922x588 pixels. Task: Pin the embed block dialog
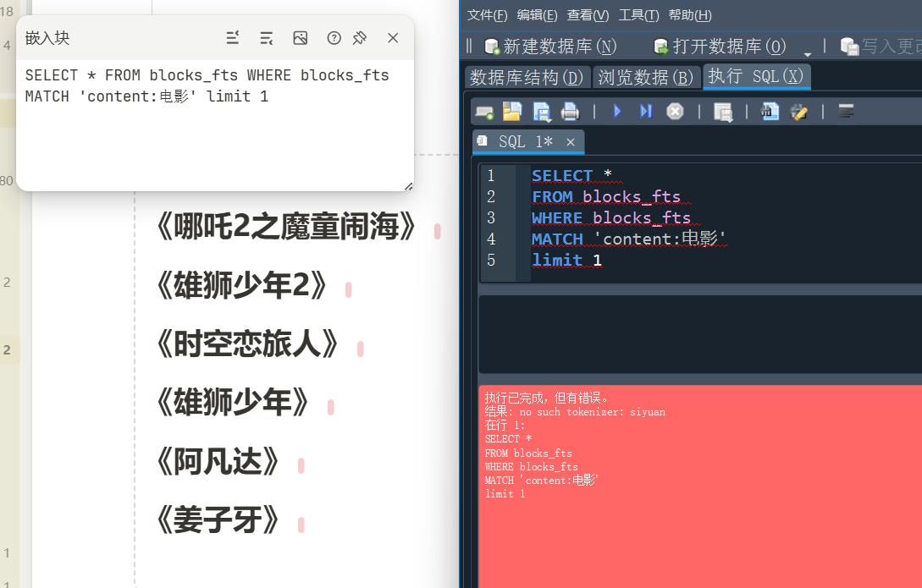point(359,38)
